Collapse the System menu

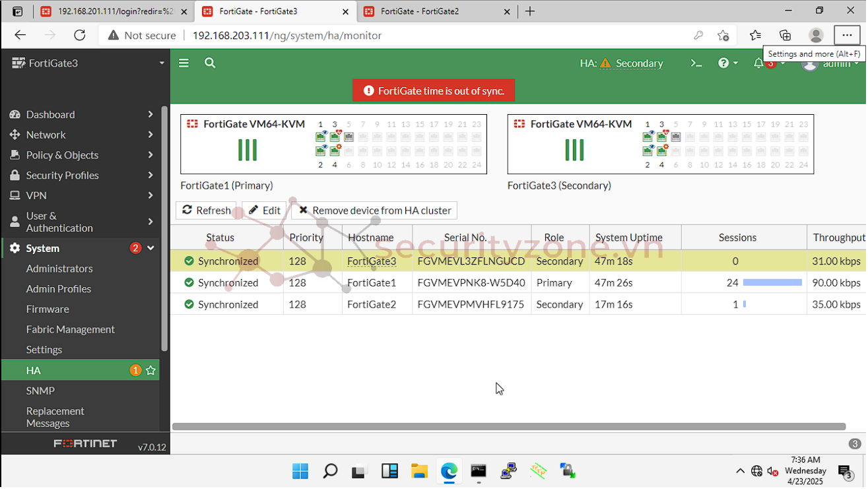pyautogui.click(x=80, y=248)
